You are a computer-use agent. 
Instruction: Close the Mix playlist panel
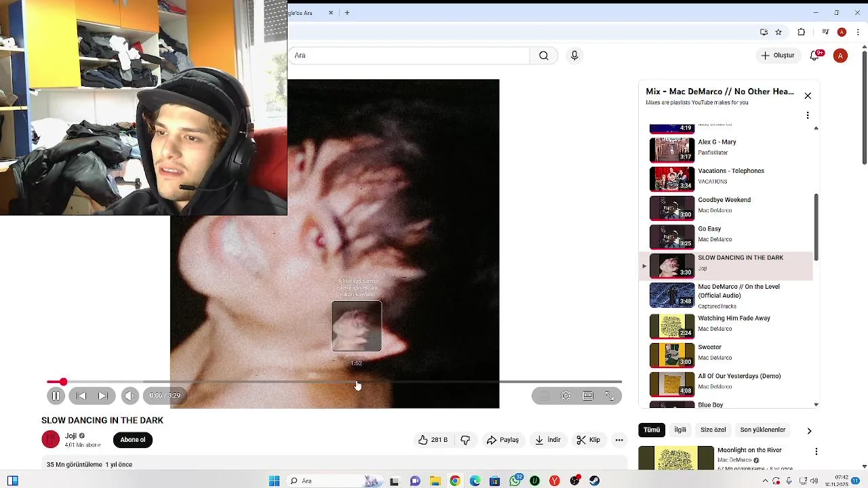(x=808, y=96)
